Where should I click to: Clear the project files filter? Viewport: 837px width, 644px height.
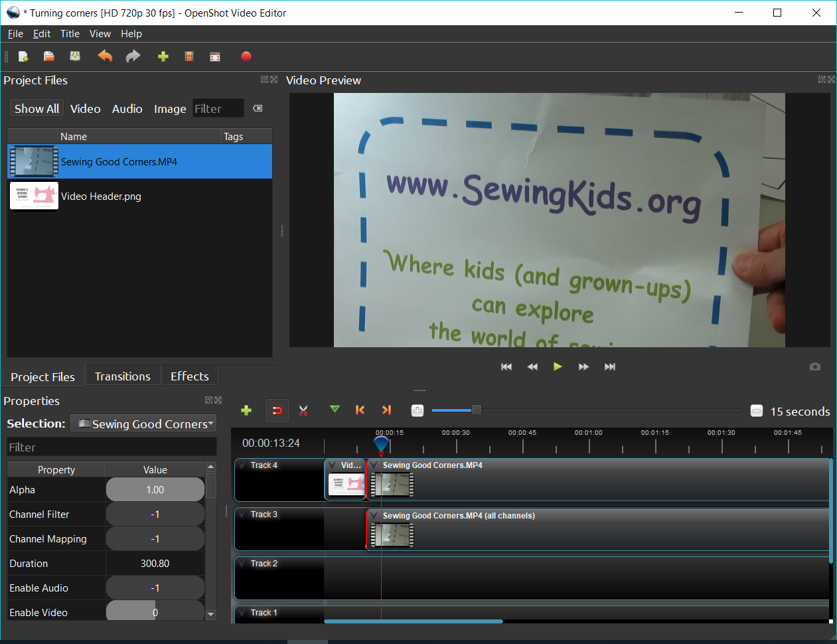[258, 108]
